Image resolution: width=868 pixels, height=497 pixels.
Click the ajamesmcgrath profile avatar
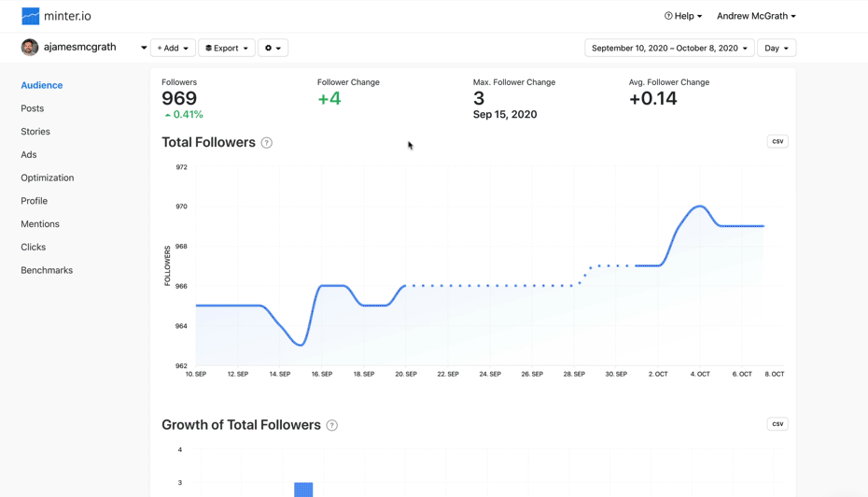click(30, 48)
